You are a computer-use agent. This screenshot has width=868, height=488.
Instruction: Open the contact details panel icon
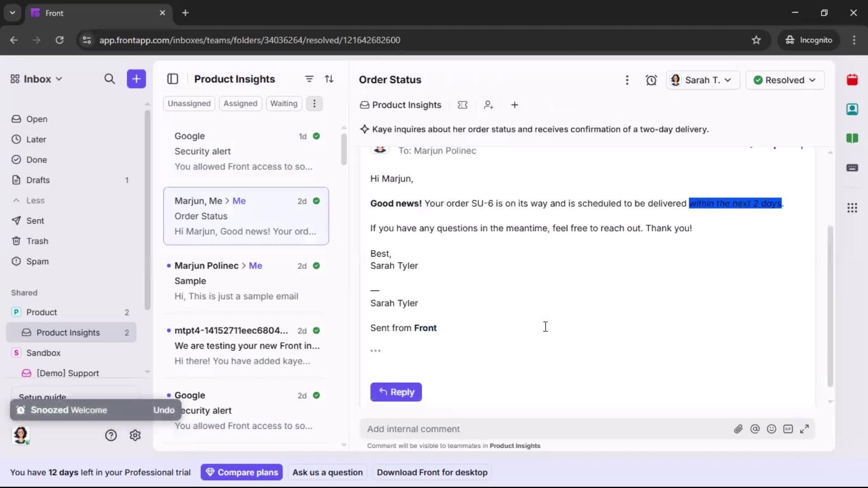[x=853, y=109]
